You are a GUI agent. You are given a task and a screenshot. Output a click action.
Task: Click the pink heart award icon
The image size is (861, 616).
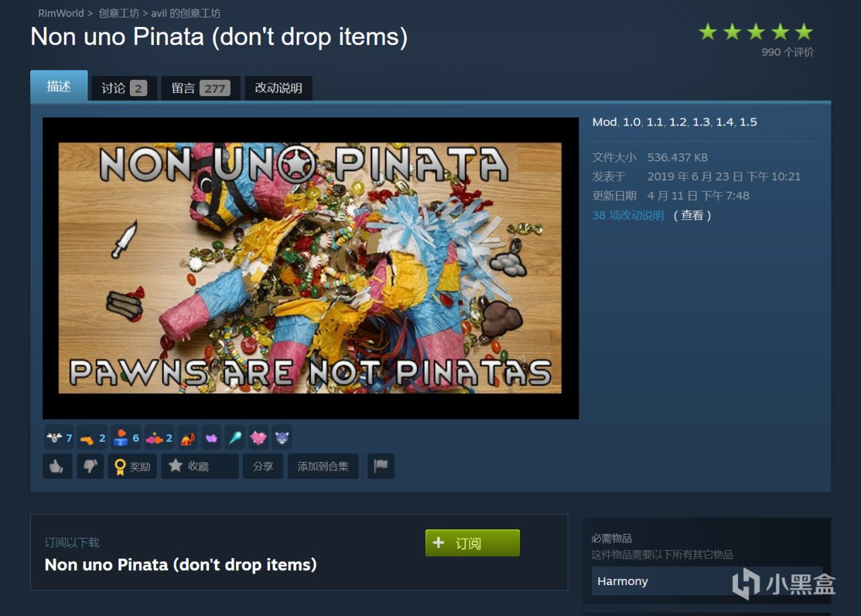point(258,438)
